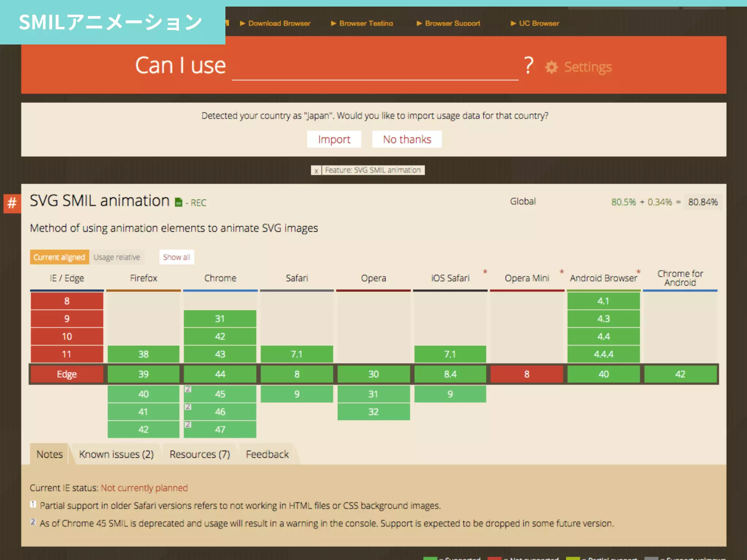Switch to Usage relative view
Image resolution: width=747 pixels, height=560 pixels.
tap(117, 257)
